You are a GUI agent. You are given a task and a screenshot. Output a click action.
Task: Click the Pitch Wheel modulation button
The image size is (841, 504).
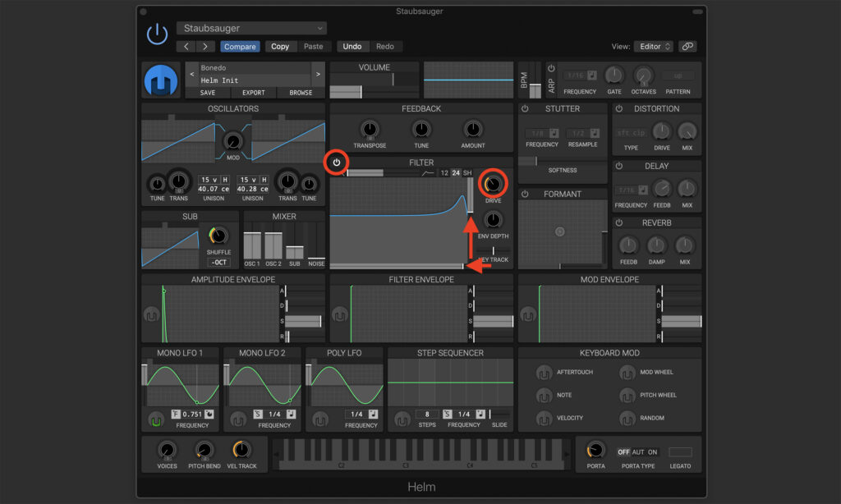[x=627, y=396]
